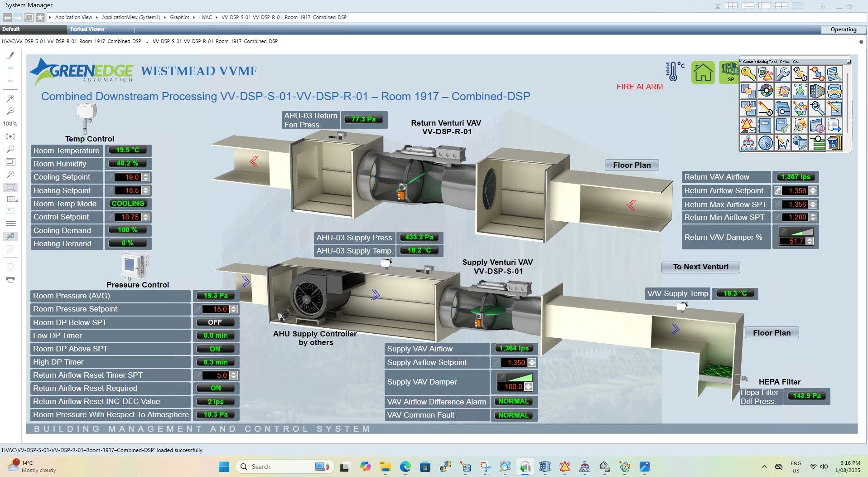The height and width of the screenshot is (477, 868).
Task: Click the yellow key icon in Commissioning Tool
Action: (x=748, y=73)
